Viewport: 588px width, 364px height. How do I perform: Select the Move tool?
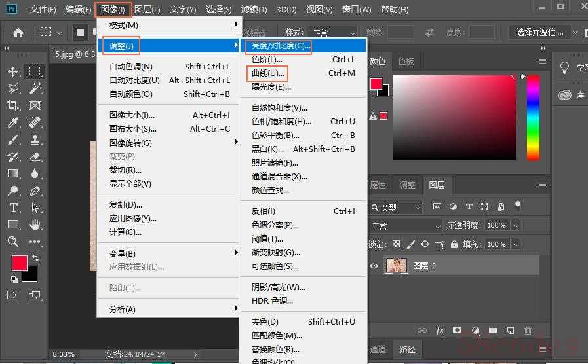[x=13, y=71]
